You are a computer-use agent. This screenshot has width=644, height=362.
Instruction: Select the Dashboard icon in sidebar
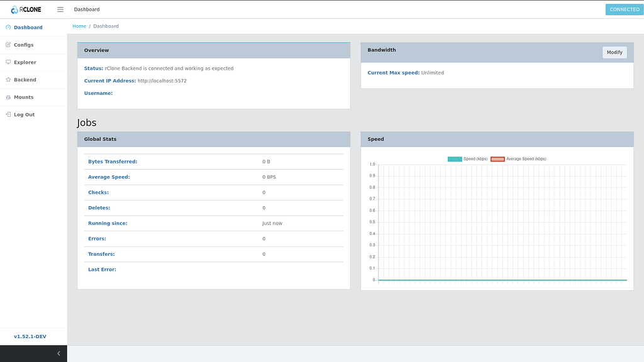[9, 27]
